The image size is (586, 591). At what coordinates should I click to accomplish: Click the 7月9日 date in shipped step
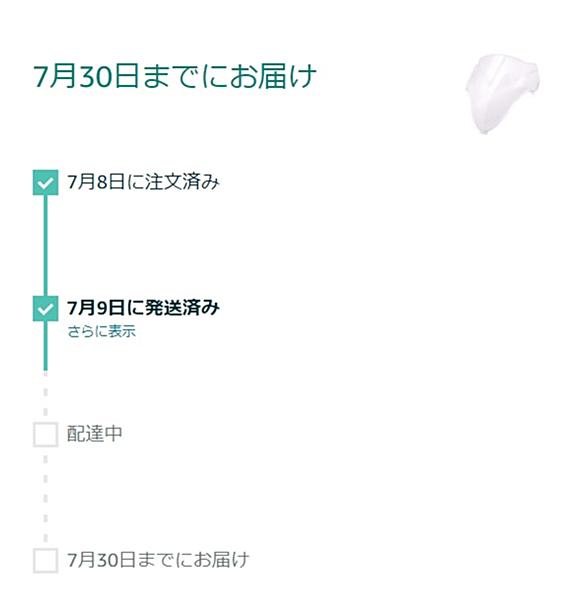96,308
